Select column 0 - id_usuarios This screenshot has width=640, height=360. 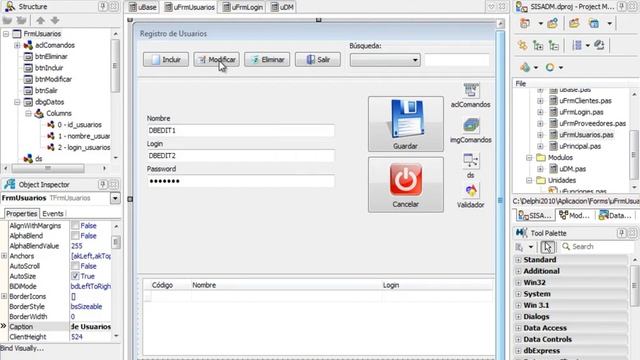pos(80,125)
